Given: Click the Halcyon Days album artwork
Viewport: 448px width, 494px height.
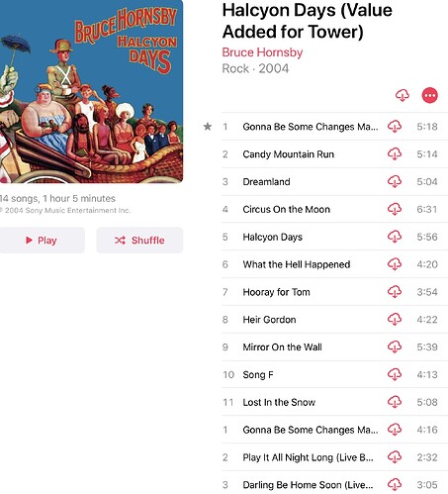Looking at the screenshot, I should click(x=91, y=91).
